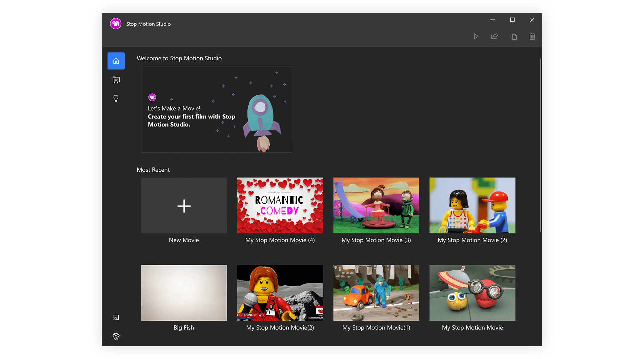Screen dimensions: 644x359
Task: Open My Stop Motion Movie(1) clay car thumbnail
Action: tap(376, 293)
